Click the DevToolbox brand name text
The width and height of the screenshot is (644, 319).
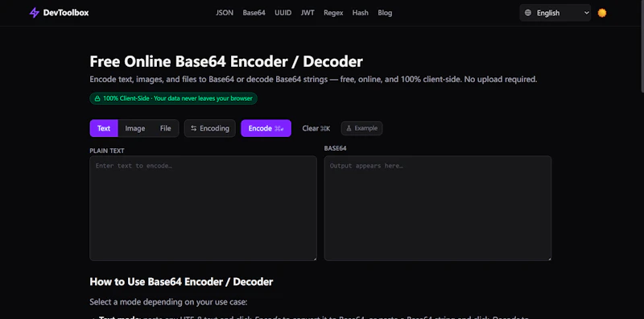(66, 13)
